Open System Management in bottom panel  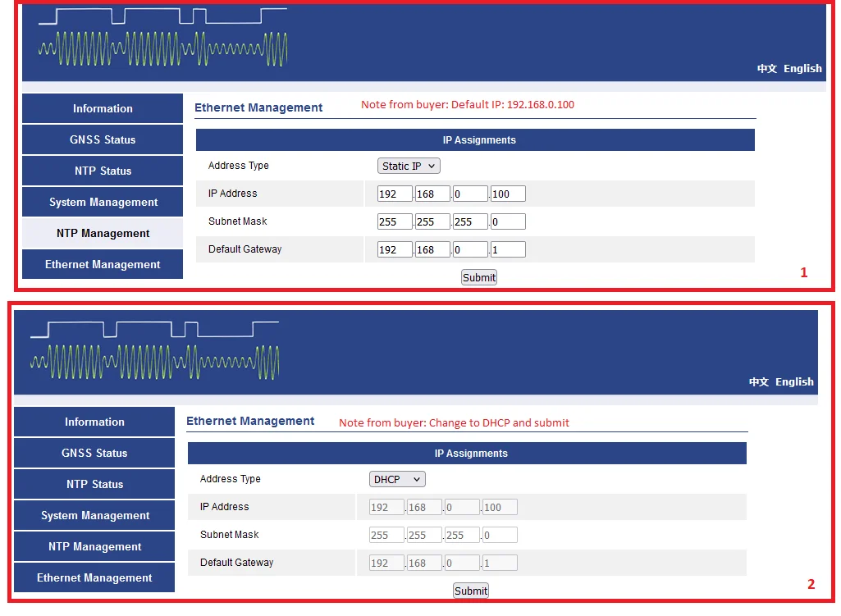(x=94, y=515)
